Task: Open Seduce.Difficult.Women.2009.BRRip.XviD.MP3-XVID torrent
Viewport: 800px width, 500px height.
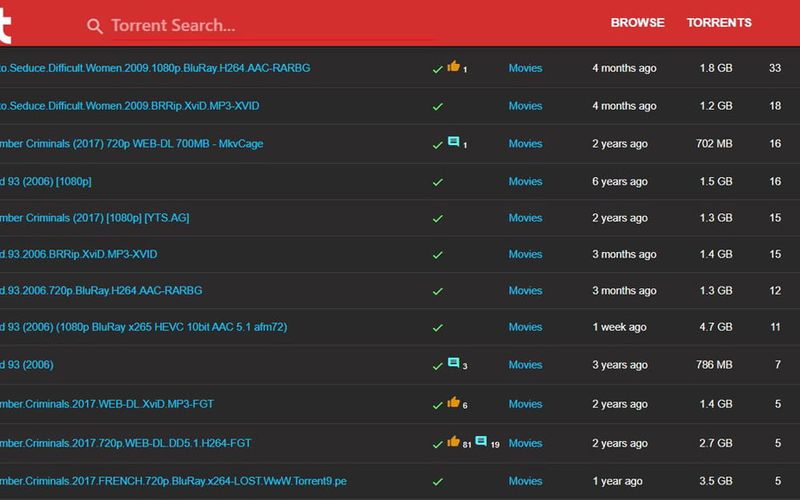Action: pyautogui.click(x=130, y=106)
